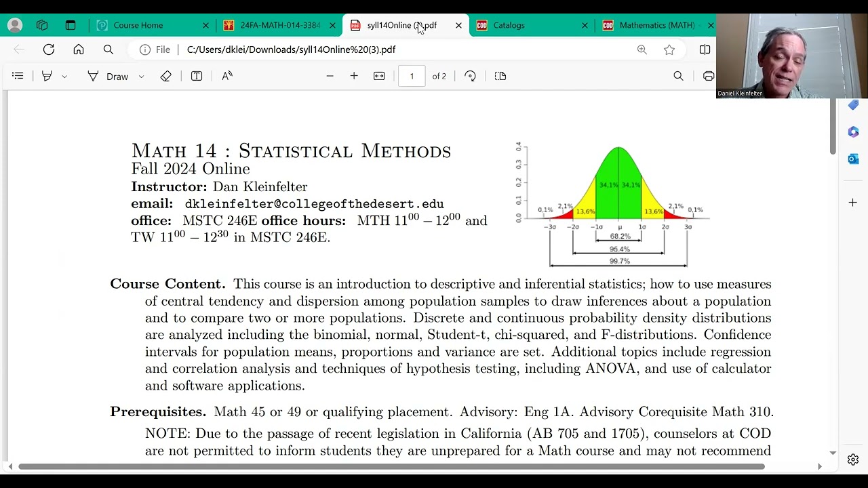The image size is (868, 488).
Task: Click the Prerequisites heading
Action: point(158,412)
